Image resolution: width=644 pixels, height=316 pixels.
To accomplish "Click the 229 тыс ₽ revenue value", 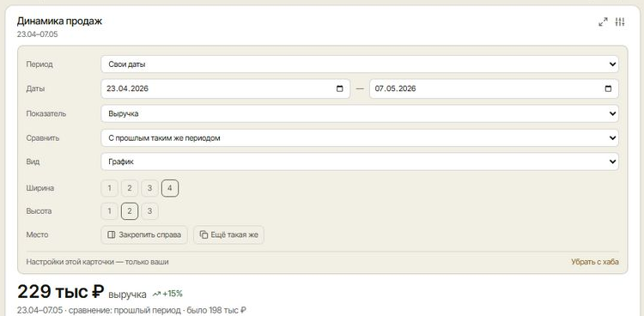I will click(60, 292).
